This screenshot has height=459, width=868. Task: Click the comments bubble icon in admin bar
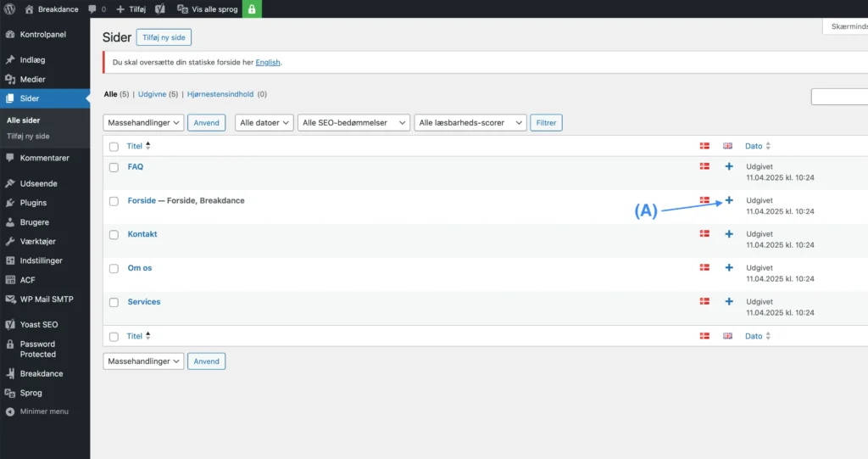coord(93,9)
